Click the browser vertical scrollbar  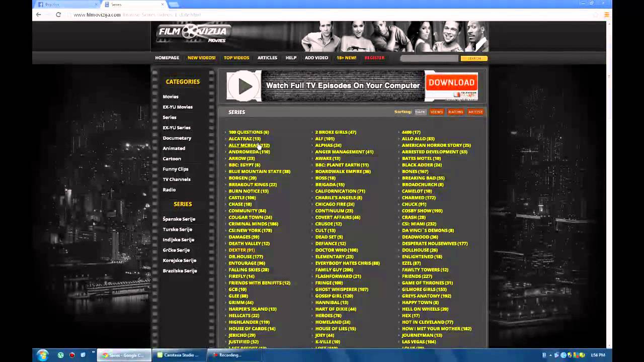(x=609, y=184)
